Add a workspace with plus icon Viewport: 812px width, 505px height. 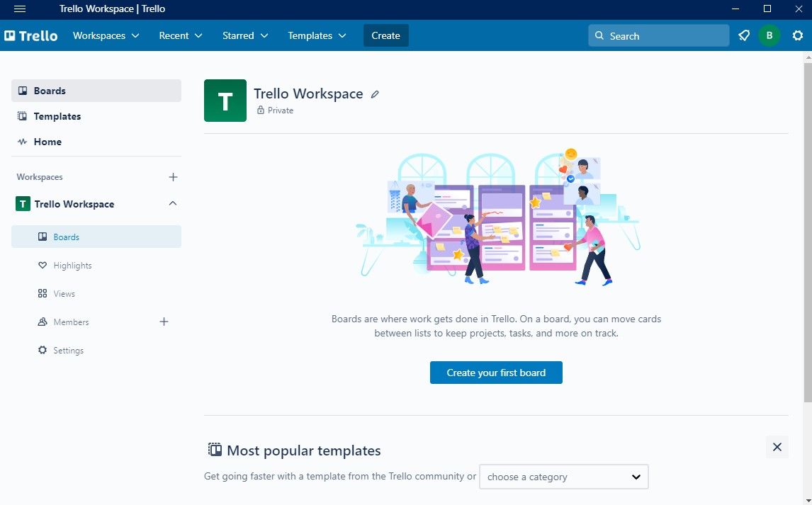coord(173,177)
